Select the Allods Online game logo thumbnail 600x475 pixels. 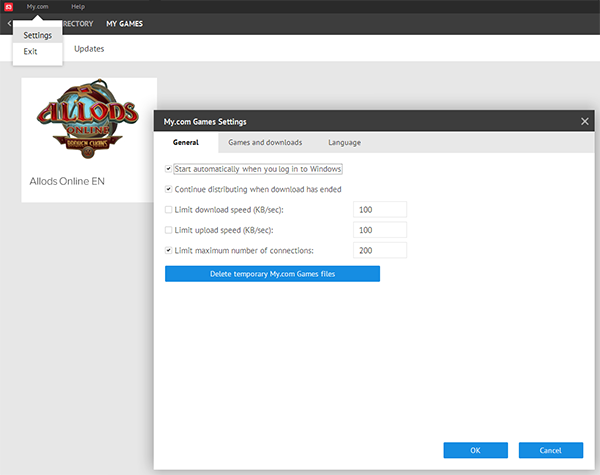(88, 119)
